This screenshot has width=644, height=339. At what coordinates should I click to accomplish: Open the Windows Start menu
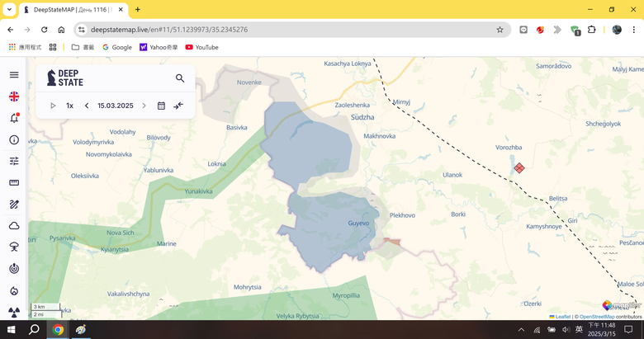pos(11,330)
